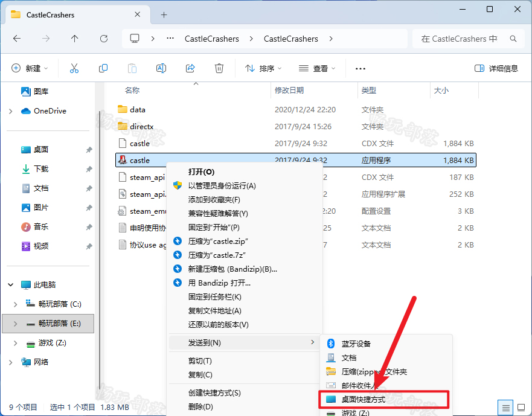
Task: Unpin 文档 from quick access
Action: click(x=89, y=188)
